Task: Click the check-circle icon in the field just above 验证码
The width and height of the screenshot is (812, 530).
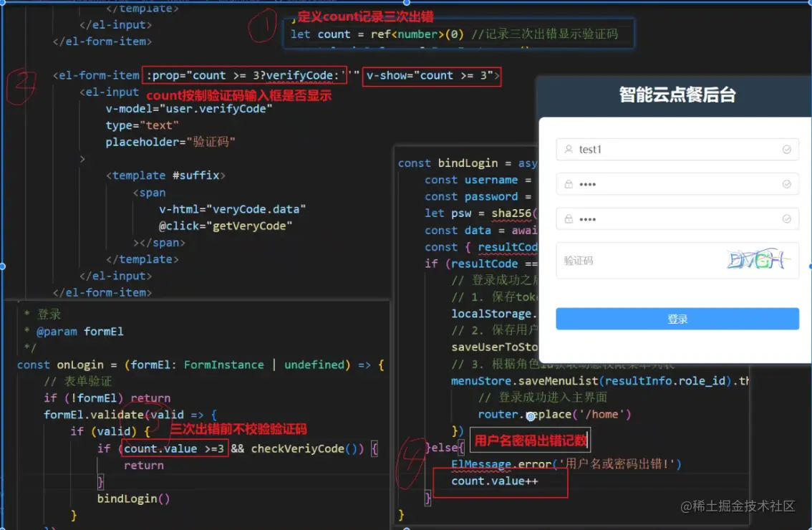Action: (786, 218)
